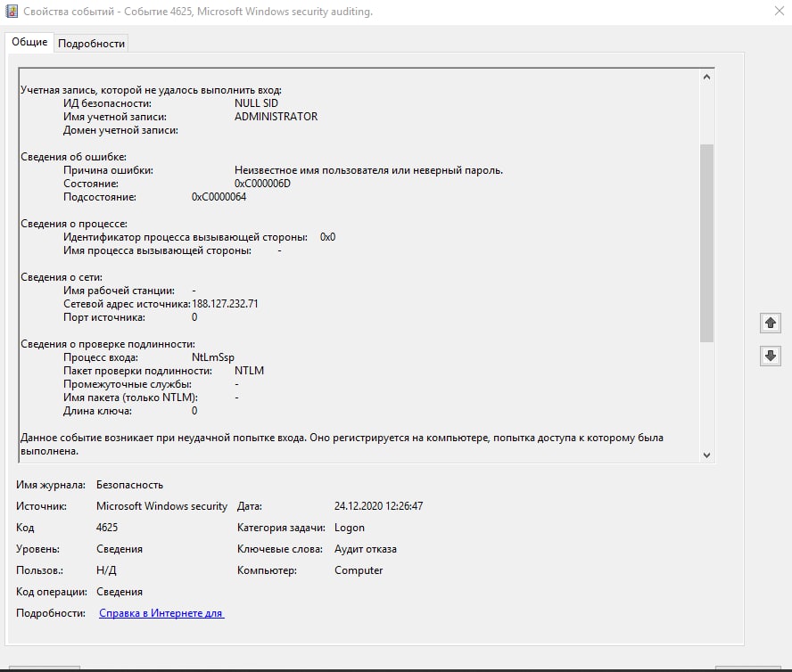Click Сведения value next to Код операции
Screen dimensions: 792x672
(x=120, y=592)
